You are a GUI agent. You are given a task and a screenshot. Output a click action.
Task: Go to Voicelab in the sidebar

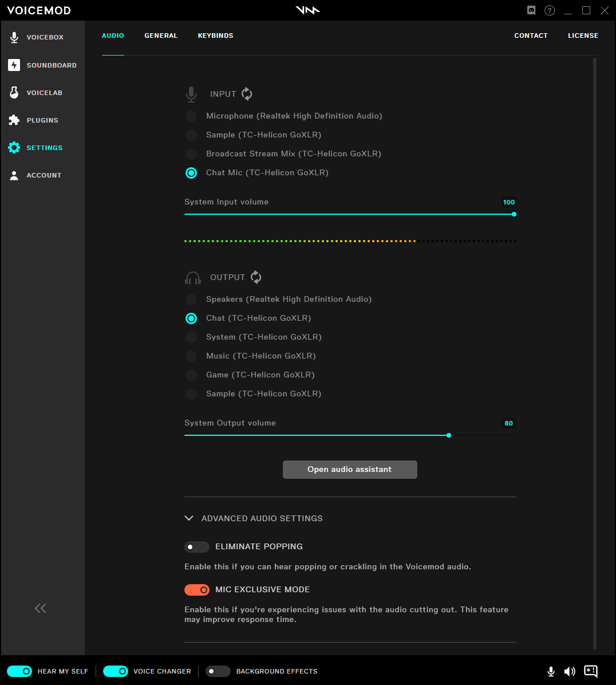(x=45, y=93)
